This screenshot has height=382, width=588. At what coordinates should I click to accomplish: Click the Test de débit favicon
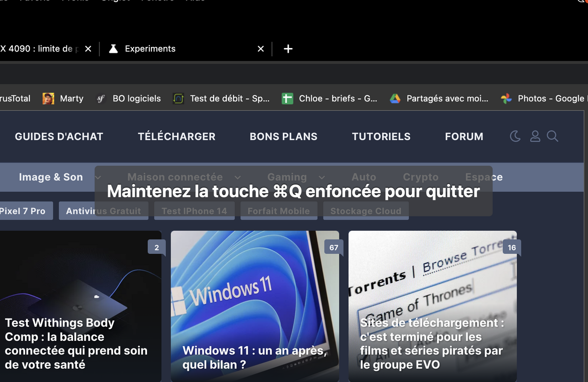pyautogui.click(x=178, y=98)
